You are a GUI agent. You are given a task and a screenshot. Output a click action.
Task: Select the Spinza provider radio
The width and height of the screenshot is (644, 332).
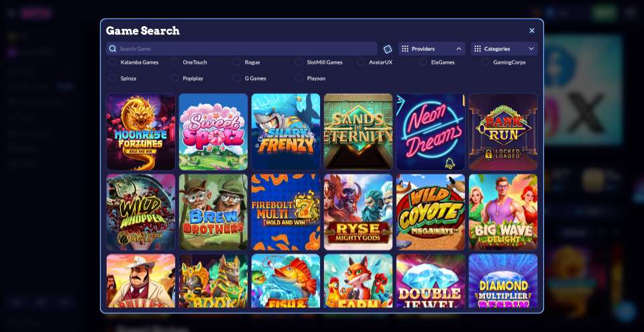[x=113, y=78]
